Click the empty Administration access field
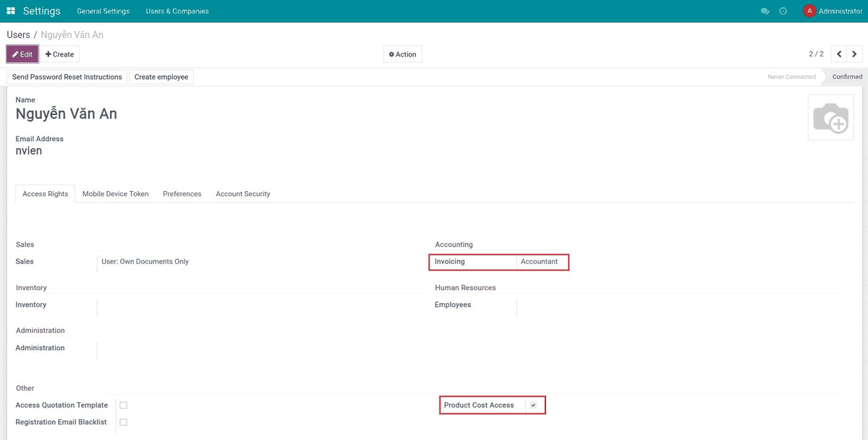Screen dimensions: 868x440 coord(260,350)
